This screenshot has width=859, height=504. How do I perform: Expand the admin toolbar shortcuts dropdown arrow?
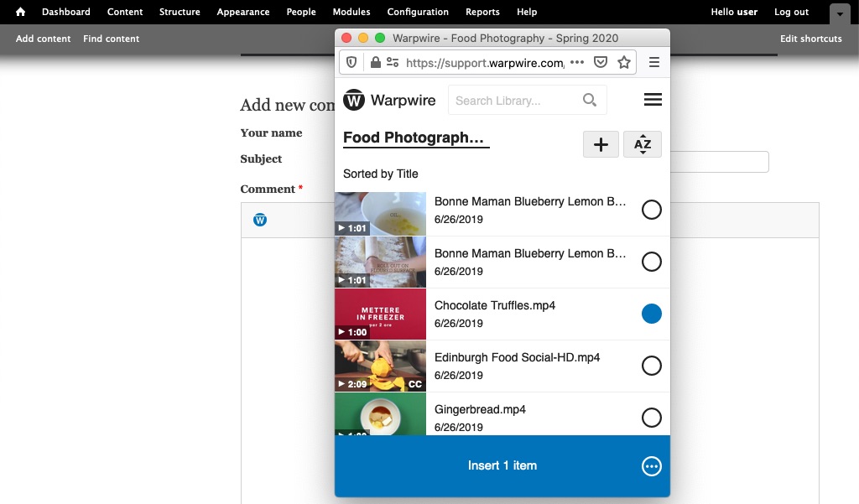(839, 13)
